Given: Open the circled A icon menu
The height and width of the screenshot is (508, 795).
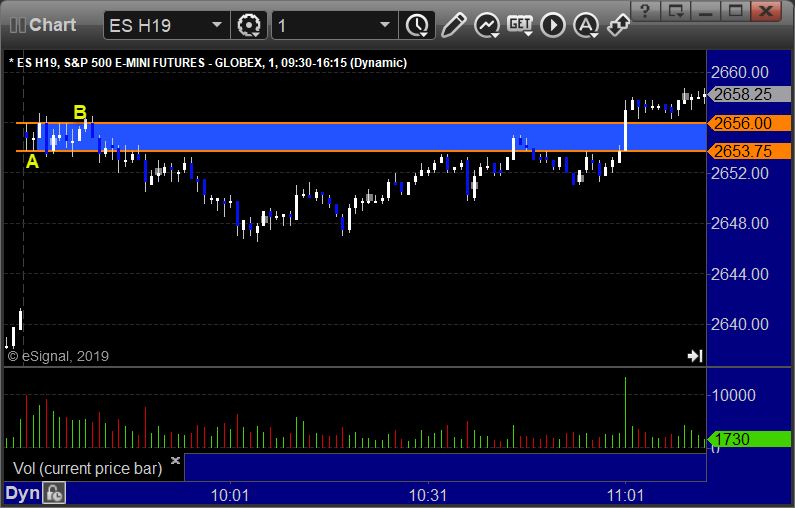Looking at the screenshot, I should pyautogui.click(x=586, y=25).
